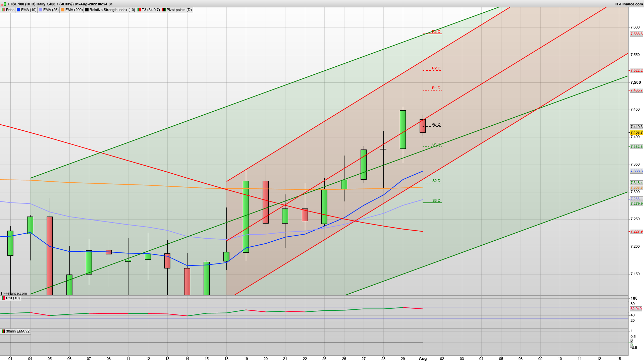Click the 7,485.7 price axis tag
Viewport: 644px width, 362px height.
click(x=636, y=90)
